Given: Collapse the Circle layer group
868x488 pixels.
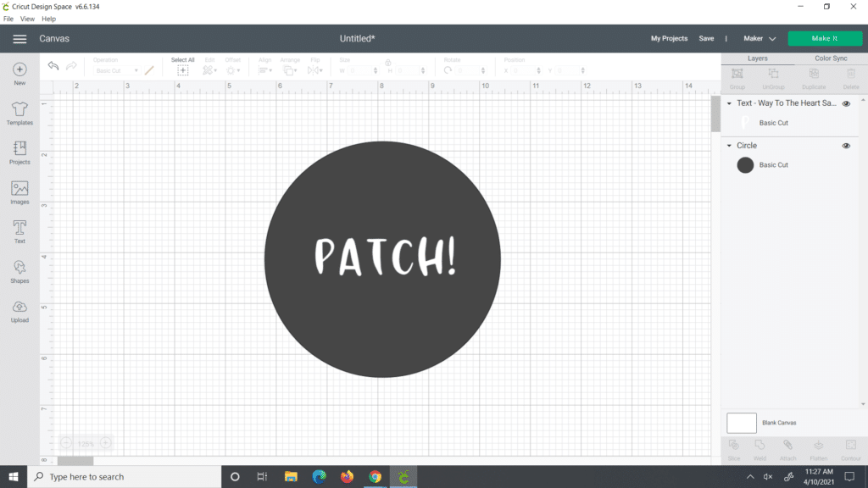Looking at the screenshot, I should pyautogui.click(x=729, y=146).
